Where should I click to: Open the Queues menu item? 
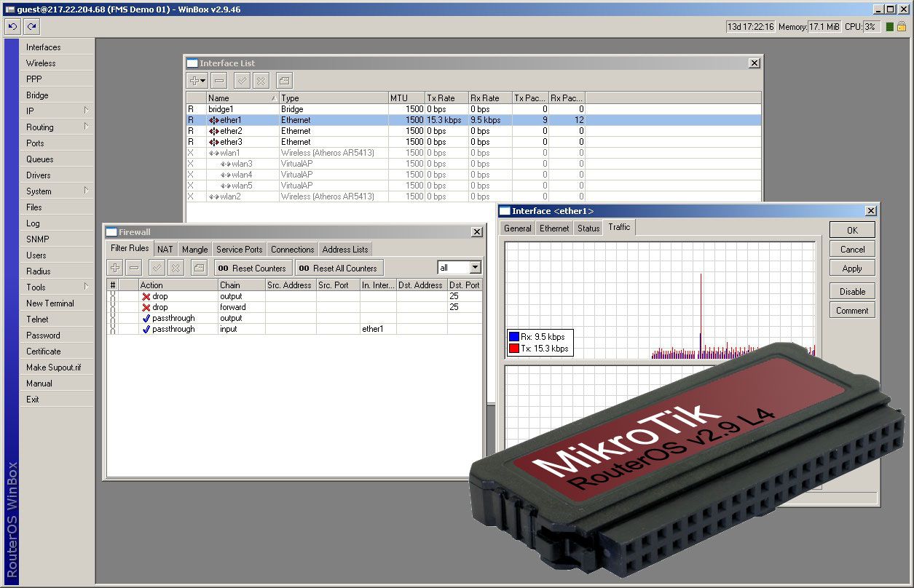pyautogui.click(x=58, y=159)
